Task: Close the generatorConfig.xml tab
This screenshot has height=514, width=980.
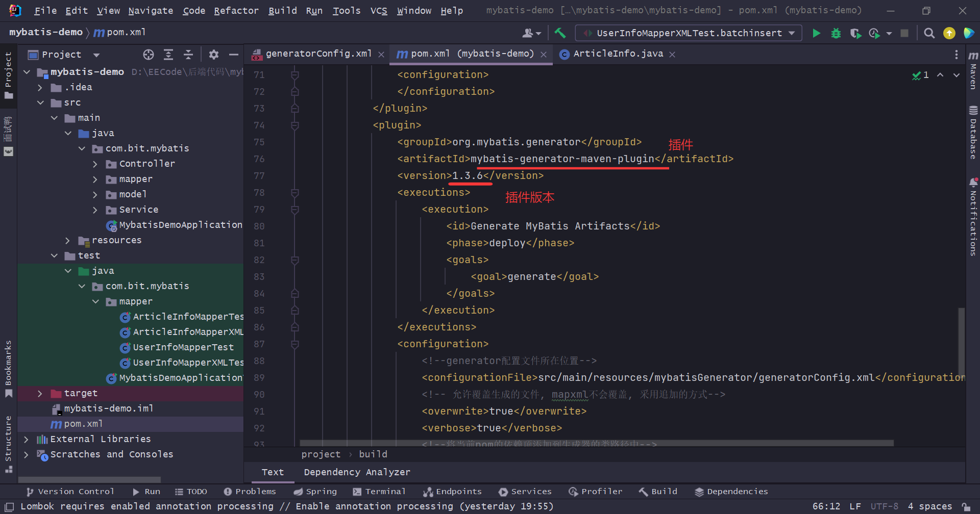Action: point(381,55)
